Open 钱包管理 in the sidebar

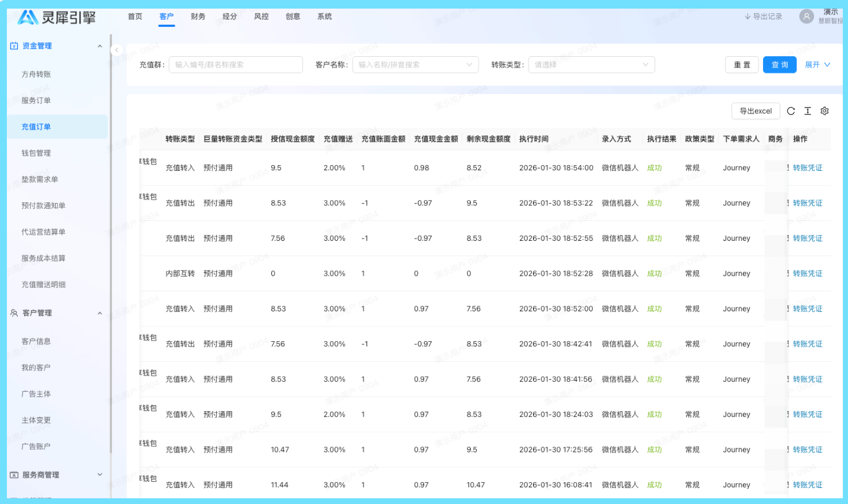click(57, 153)
